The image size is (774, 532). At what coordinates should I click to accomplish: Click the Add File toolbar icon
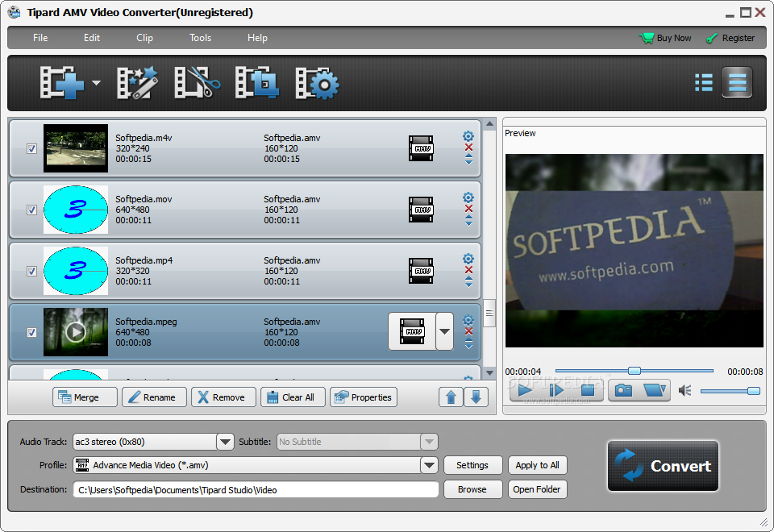(x=62, y=83)
